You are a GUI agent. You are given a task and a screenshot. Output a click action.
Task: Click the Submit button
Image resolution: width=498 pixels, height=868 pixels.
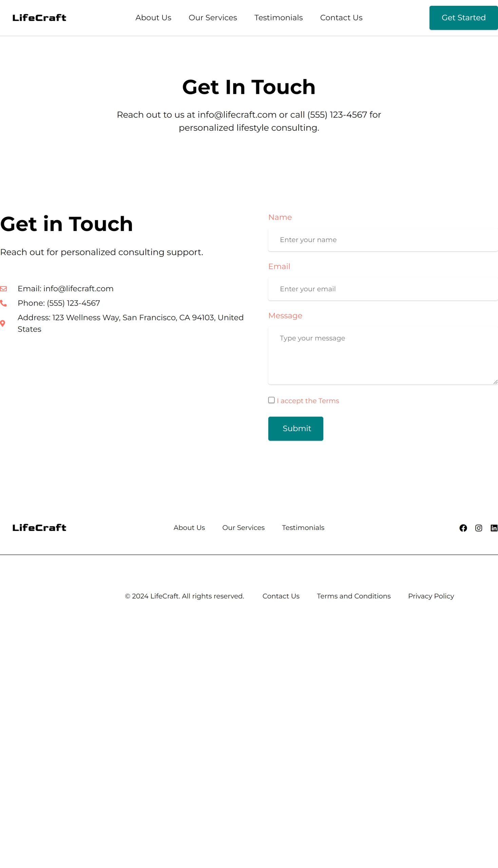pyautogui.click(x=296, y=429)
